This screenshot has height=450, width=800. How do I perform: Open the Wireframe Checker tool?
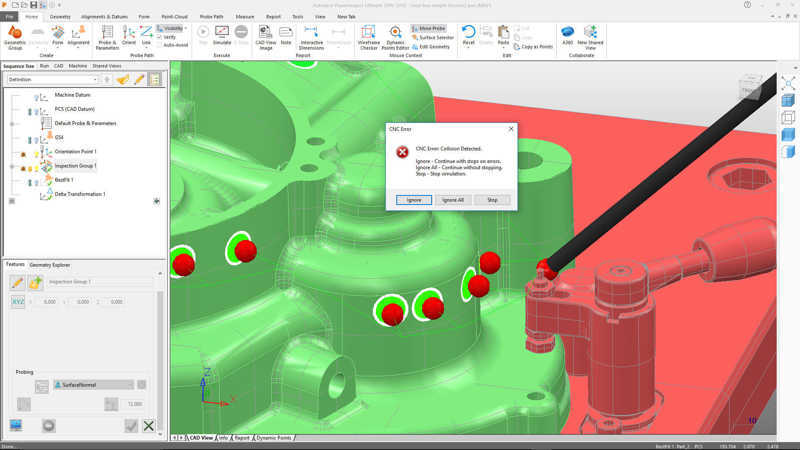pyautogui.click(x=368, y=34)
